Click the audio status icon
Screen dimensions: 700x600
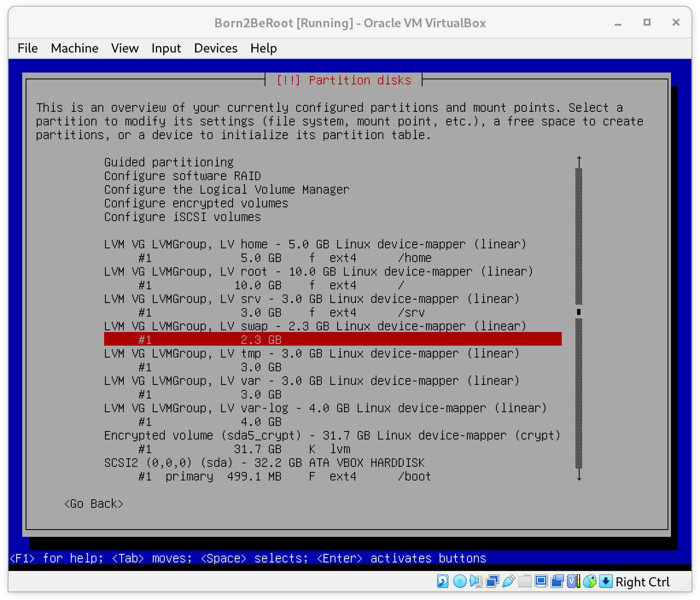(x=475, y=582)
